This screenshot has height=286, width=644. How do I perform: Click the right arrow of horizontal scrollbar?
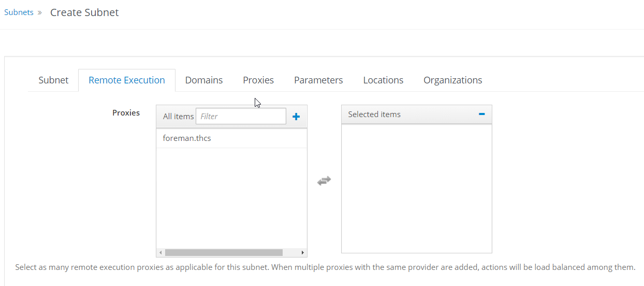(x=302, y=253)
